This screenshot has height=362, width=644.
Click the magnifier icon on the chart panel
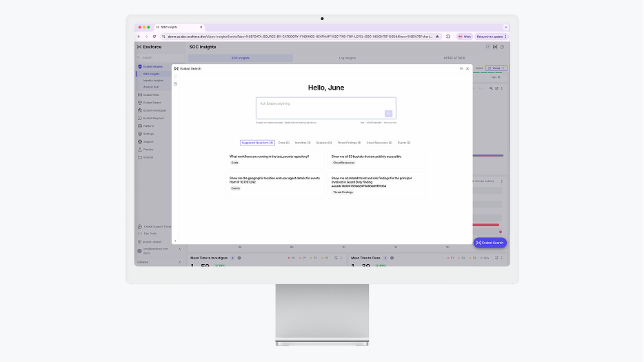[491, 88]
